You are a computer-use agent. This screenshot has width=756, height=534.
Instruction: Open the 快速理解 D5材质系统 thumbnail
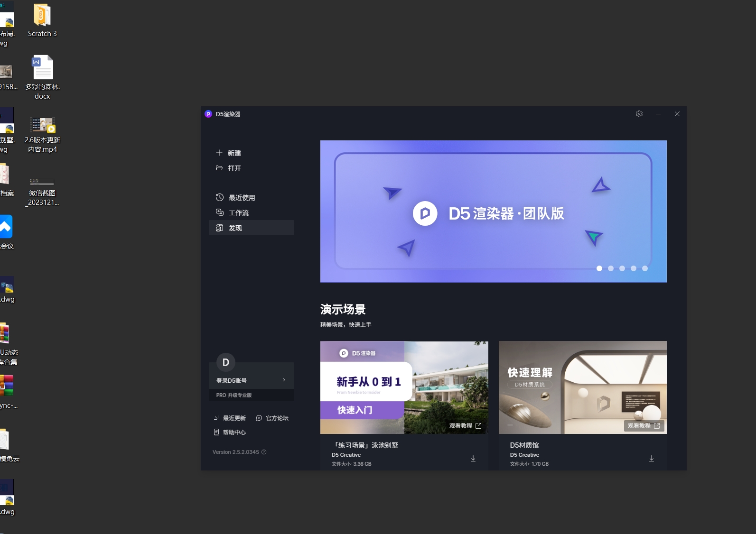click(x=583, y=387)
